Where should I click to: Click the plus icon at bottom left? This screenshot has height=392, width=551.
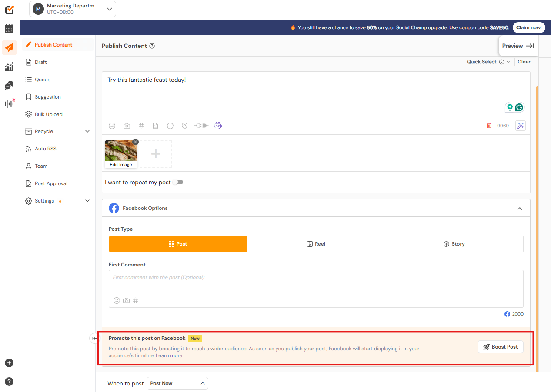point(9,363)
